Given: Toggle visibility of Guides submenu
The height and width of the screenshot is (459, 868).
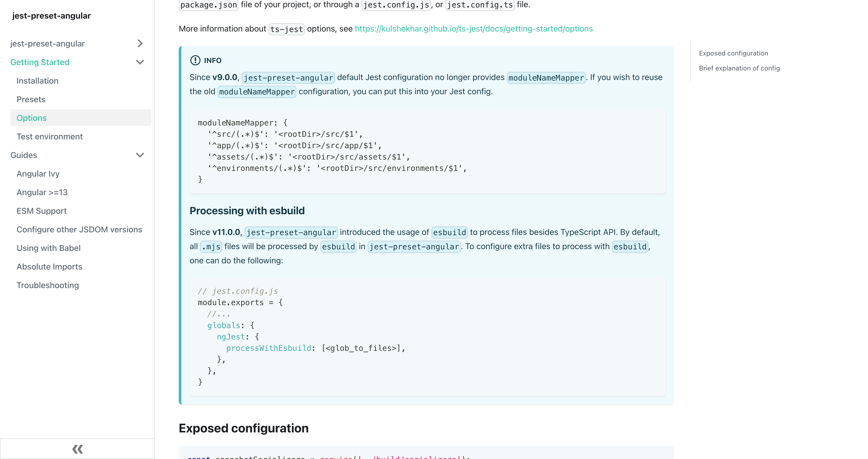Looking at the screenshot, I should 139,155.
